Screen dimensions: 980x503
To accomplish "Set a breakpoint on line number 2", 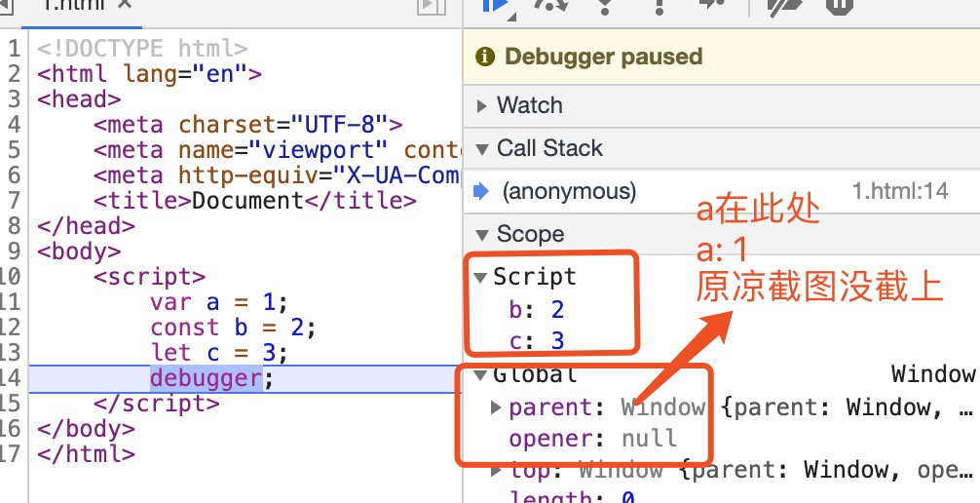I will coord(15,74).
